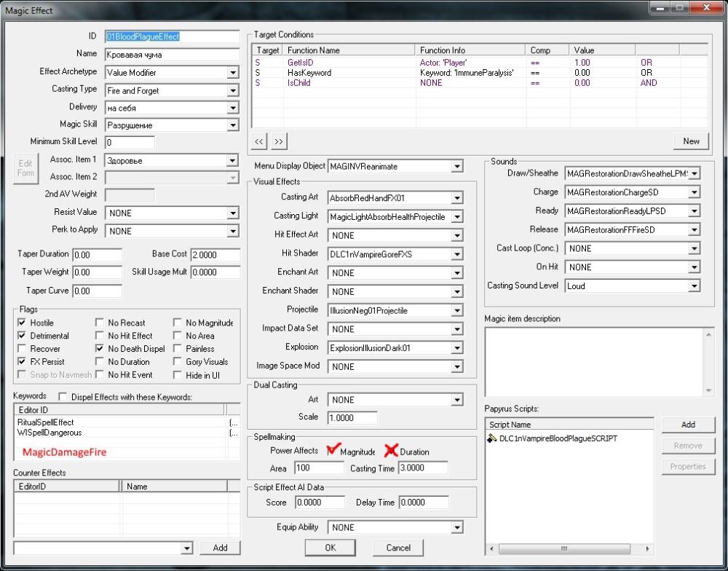Image resolution: width=728 pixels, height=571 pixels.
Task: Click the Script Name column header
Action: [570, 424]
